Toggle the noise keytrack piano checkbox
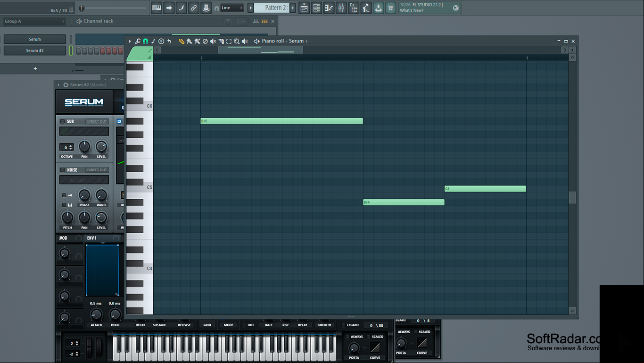Screen dimensions: 644x363 coord(64,205)
